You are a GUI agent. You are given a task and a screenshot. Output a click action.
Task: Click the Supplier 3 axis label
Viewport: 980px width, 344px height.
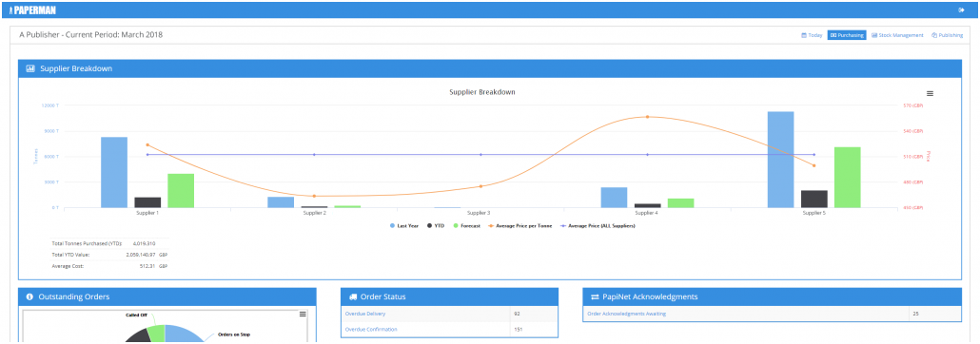(480, 213)
